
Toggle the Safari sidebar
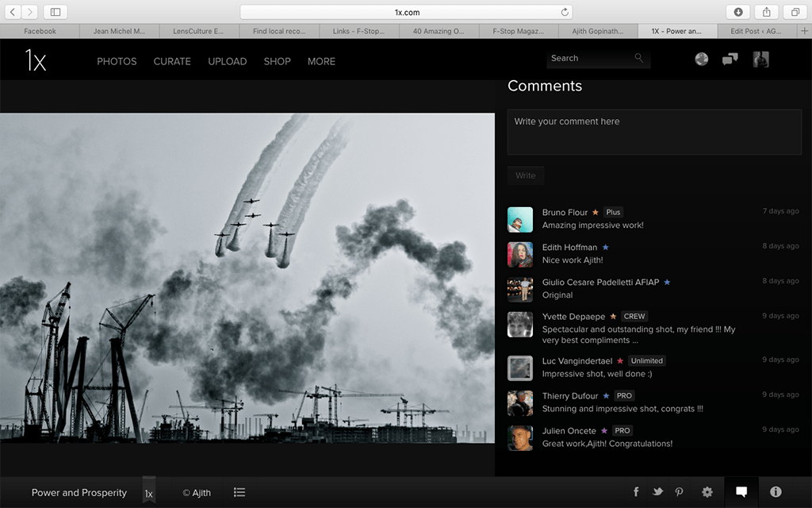(x=56, y=11)
